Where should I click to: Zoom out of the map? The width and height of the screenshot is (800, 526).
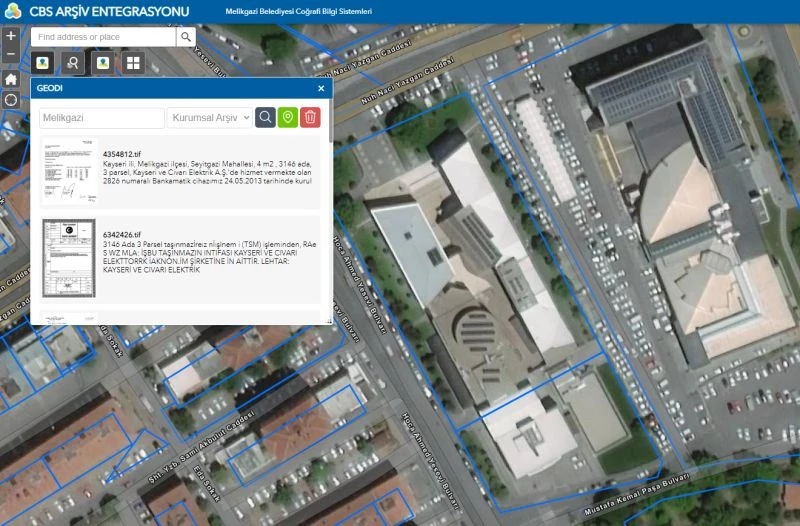pos(11,54)
